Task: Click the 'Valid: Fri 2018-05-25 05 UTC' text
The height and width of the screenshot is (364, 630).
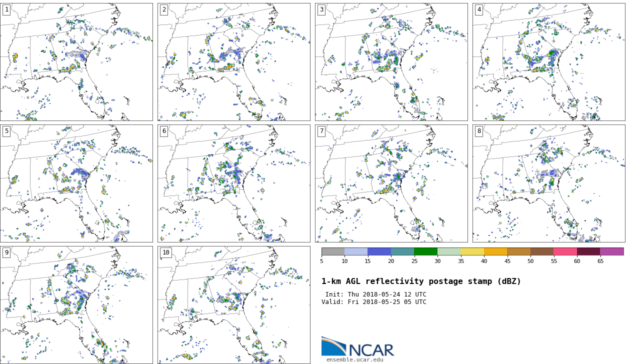Action: (374, 302)
